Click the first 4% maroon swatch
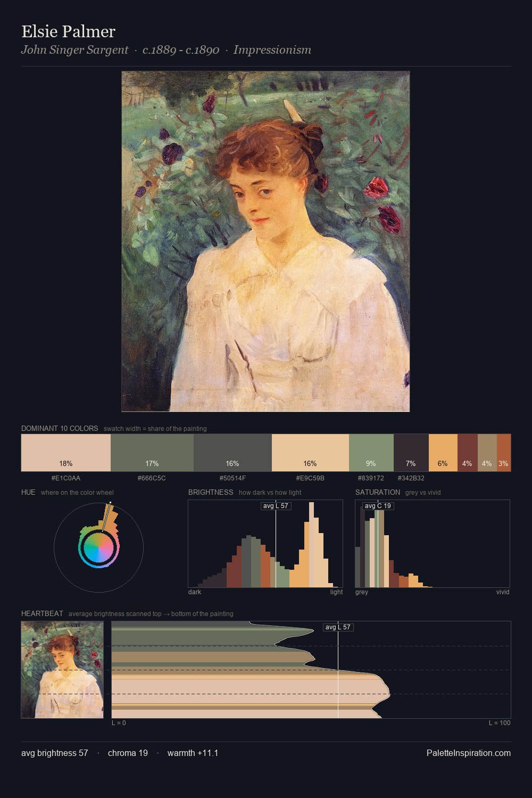The height and width of the screenshot is (798, 532). [x=468, y=453]
